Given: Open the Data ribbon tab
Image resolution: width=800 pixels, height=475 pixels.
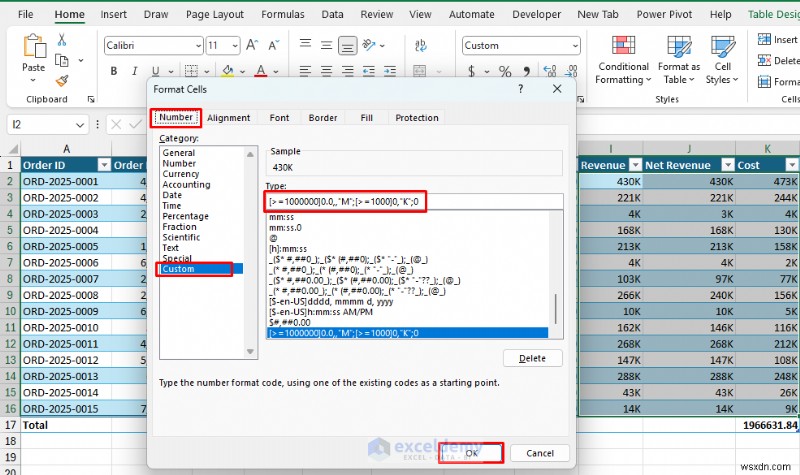Looking at the screenshot, I should click(x=332, y=14).
